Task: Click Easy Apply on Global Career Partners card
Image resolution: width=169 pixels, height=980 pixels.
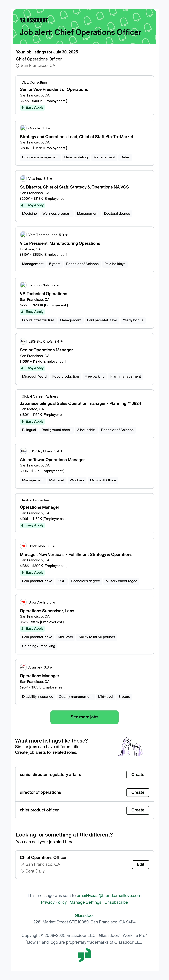Action: pos(32,421)
